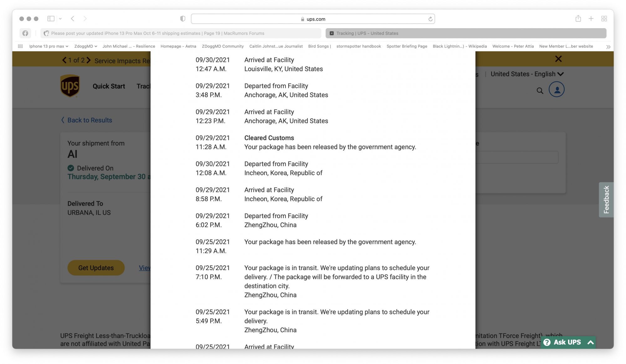Open the user profile icon

tap(557, 90)
